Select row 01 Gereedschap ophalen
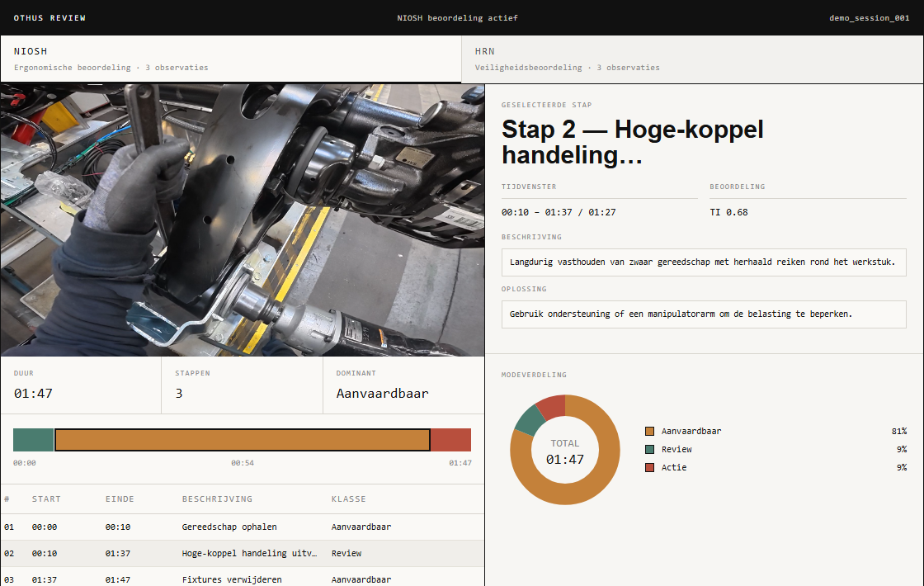Viewport: 924px width, 586px height. pyautogui.click(x=243, y=527)
